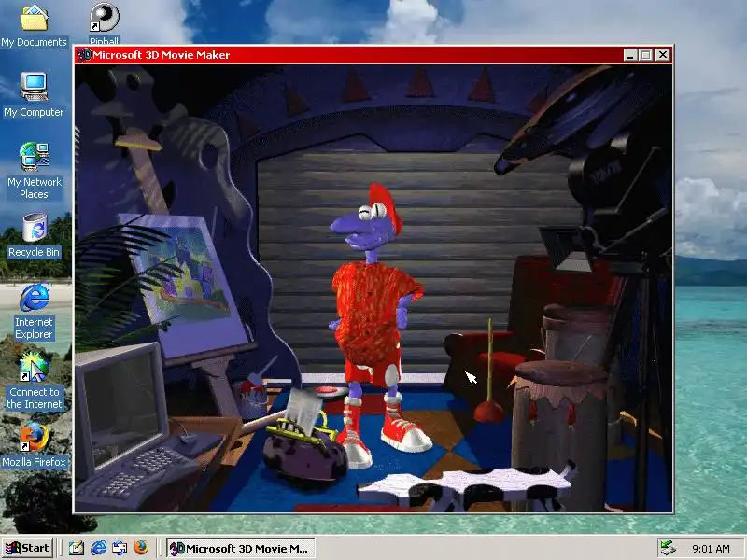
Task: Open the Start menu
Action: point(28,548)
